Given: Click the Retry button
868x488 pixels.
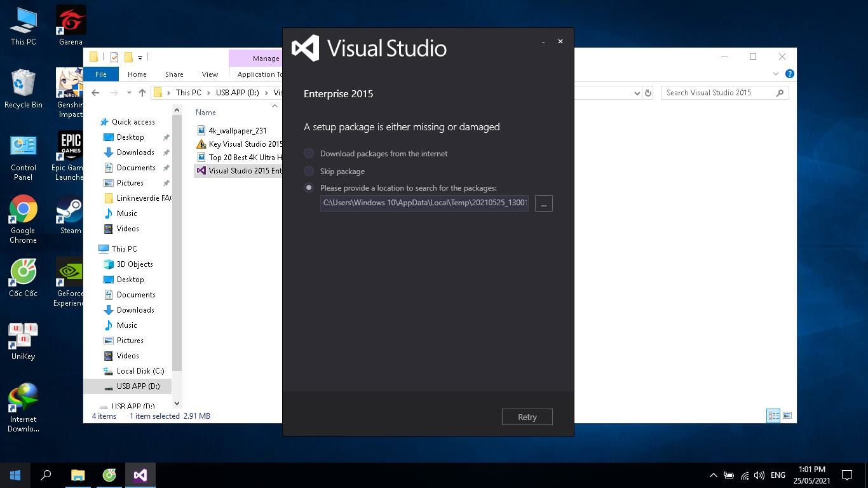Looking at the screenshot, I should [x=527, y=417].
